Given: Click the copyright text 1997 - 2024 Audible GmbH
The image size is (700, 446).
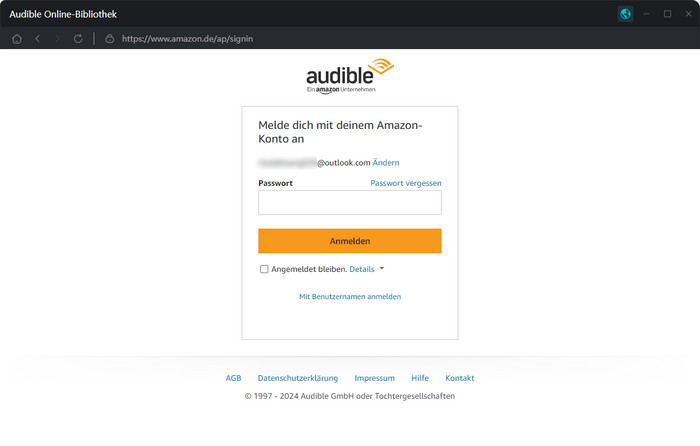Looking at the screenshot, I should tap(350, 396).
